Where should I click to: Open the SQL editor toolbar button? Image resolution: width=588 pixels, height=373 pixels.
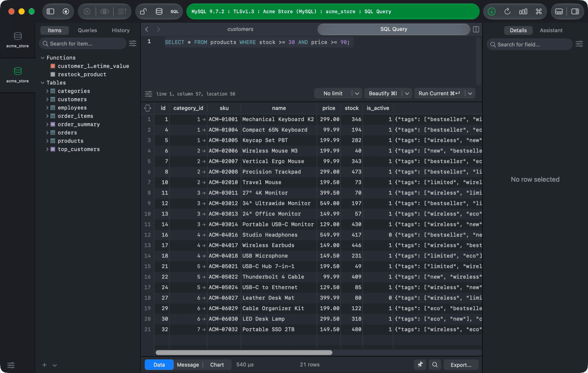[175, 11]
